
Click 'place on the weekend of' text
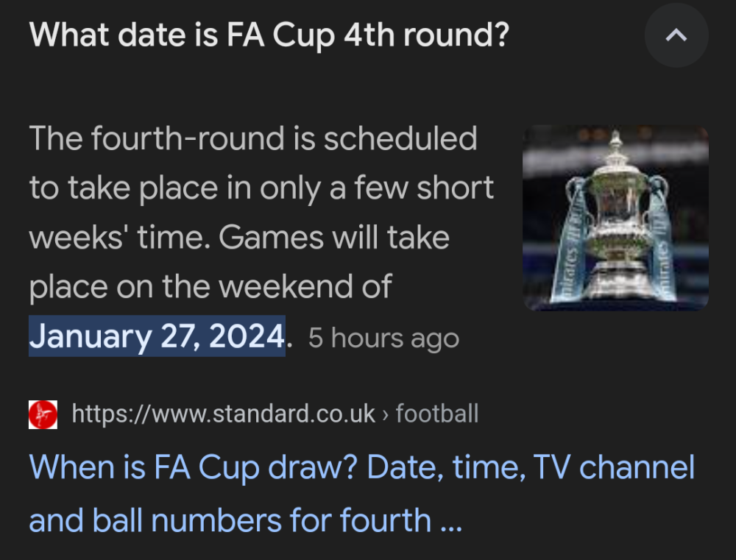(x=210, y=287)
